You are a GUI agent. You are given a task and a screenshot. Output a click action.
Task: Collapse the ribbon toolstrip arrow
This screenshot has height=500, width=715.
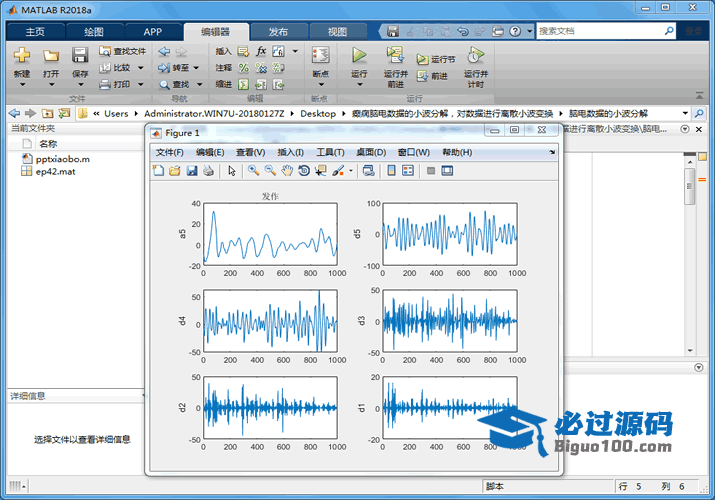(699, 95)
